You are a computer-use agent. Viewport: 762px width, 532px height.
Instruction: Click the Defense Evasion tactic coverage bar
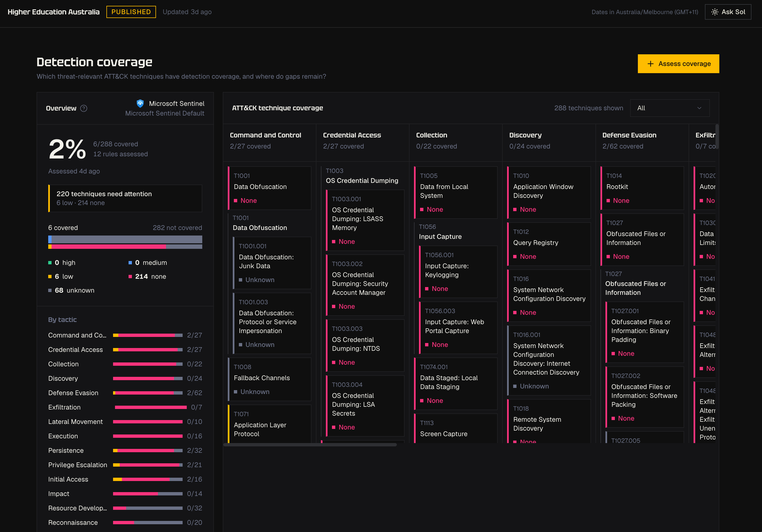[x=148, y=393]
